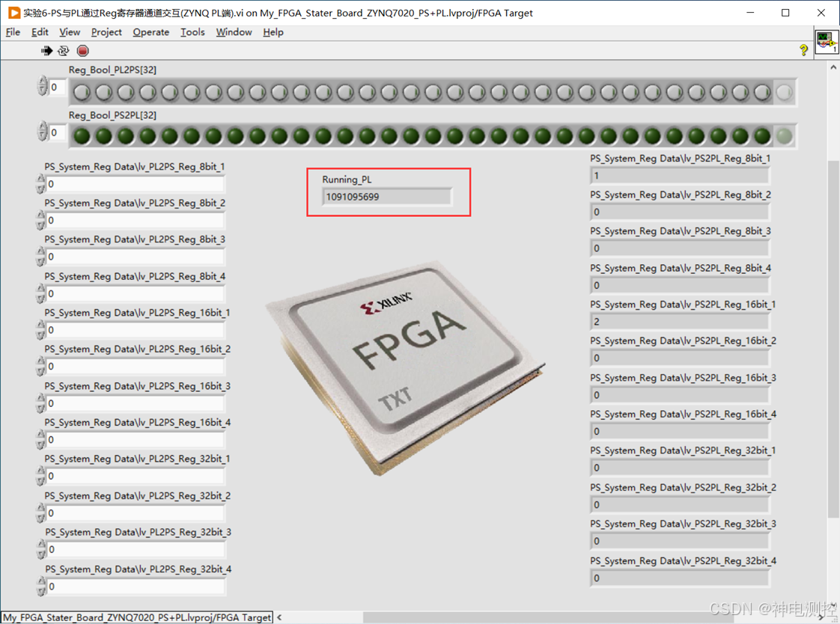Click the PL2PS_Reg_8bit_3 stepper arrows

40,257
